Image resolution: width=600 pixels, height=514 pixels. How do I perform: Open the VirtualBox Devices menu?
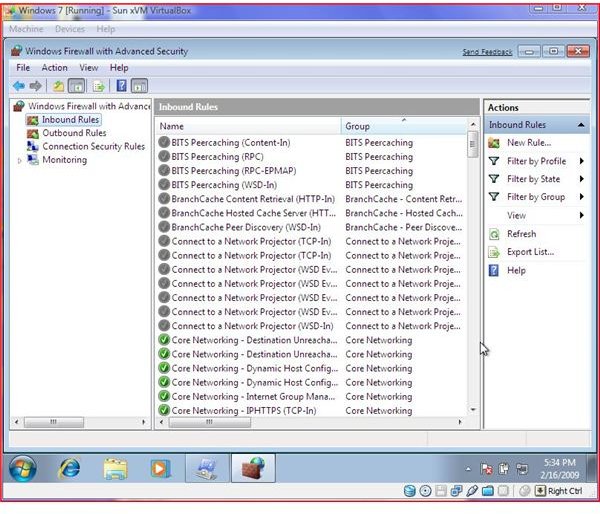(x=70, y=29)
